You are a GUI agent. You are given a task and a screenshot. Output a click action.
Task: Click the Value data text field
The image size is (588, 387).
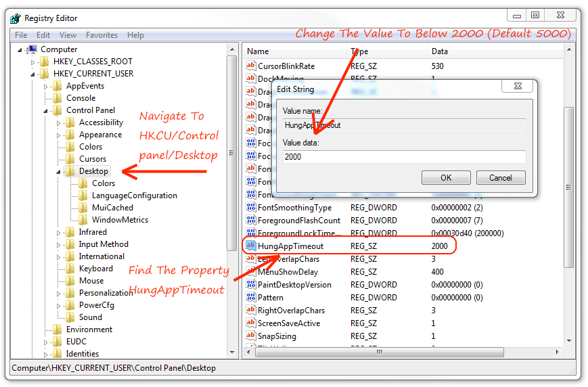coord(404,157)
